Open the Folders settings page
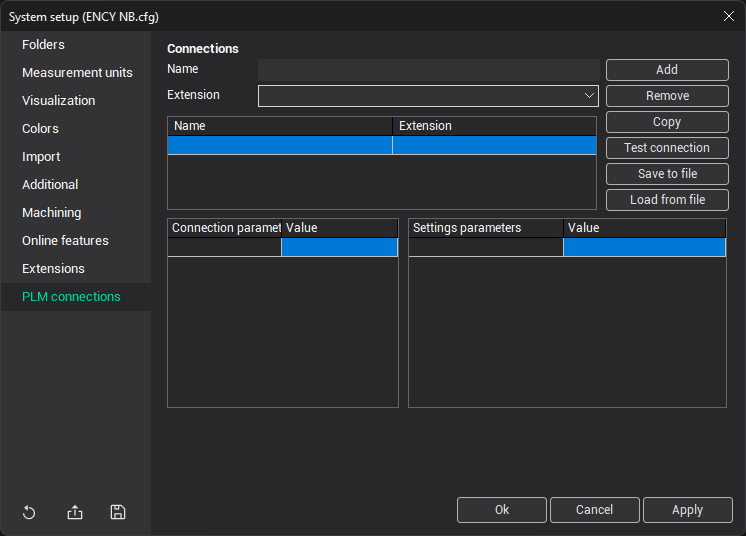Image resolution: width=746 pixels, height=536 pixels. 43,45
